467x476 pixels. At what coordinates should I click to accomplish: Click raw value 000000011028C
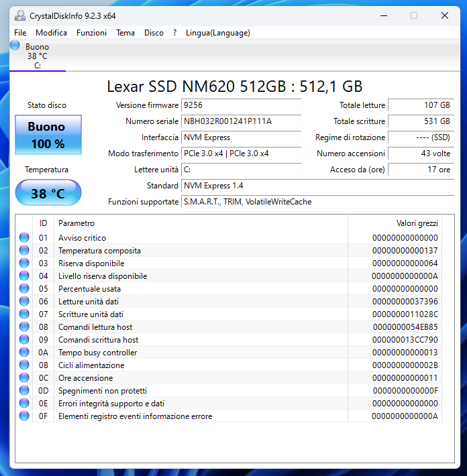(405, 314)
